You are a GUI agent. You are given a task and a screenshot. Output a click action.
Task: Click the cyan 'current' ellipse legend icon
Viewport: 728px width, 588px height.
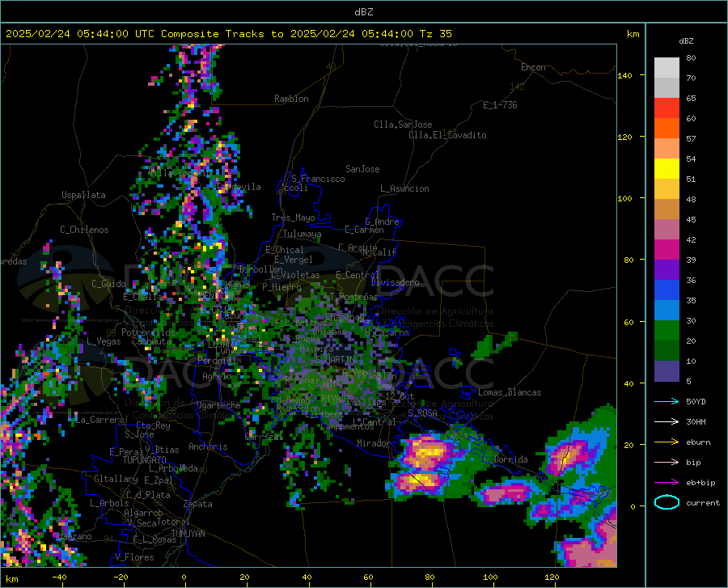(x=667, y=502)
